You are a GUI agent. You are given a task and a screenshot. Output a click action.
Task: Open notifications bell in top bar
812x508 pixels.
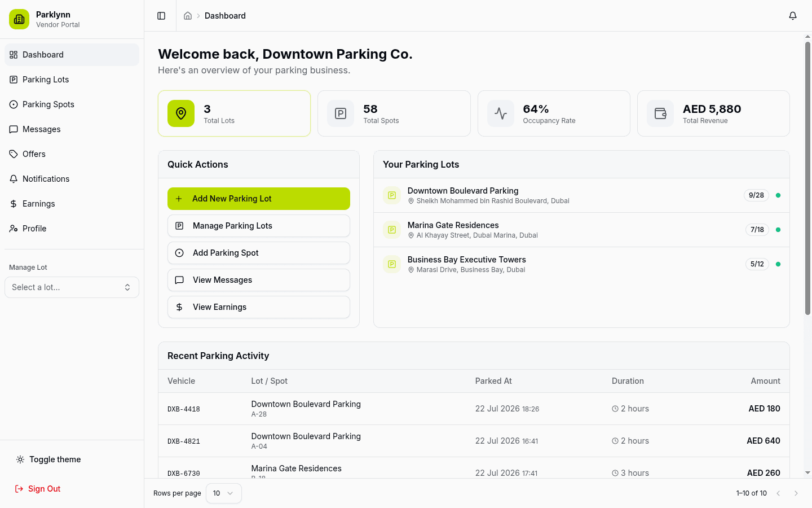[793, 16]
